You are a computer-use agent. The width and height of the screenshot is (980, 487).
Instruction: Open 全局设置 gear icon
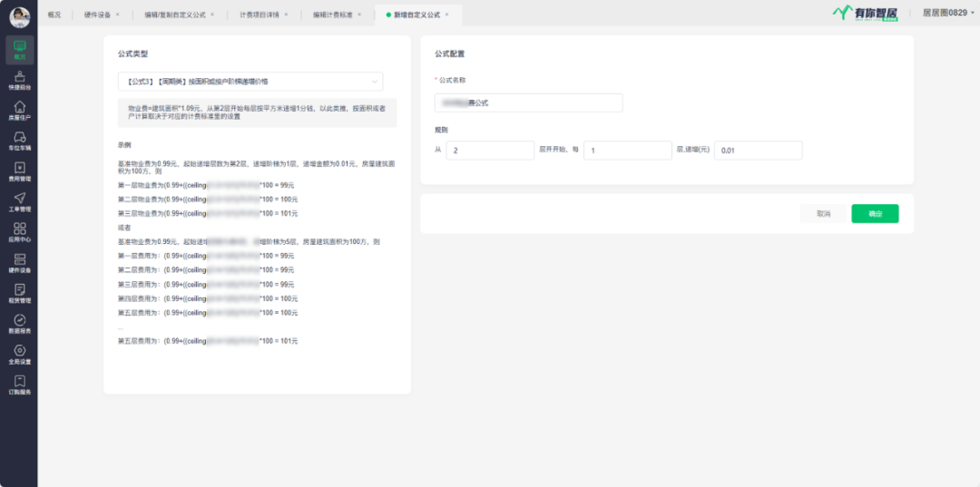(19, 354)
